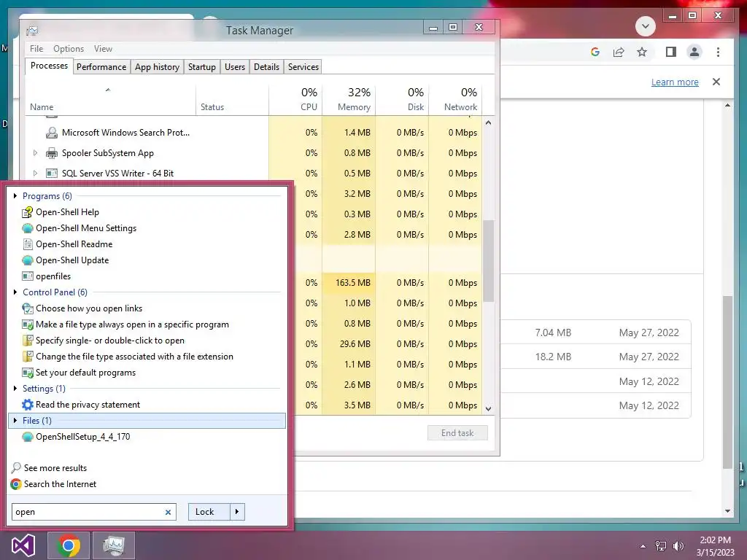Switch to the Users tab
The width and height of the screenshot is (747, 560).
pyautogui.click(x=235, y=67)
